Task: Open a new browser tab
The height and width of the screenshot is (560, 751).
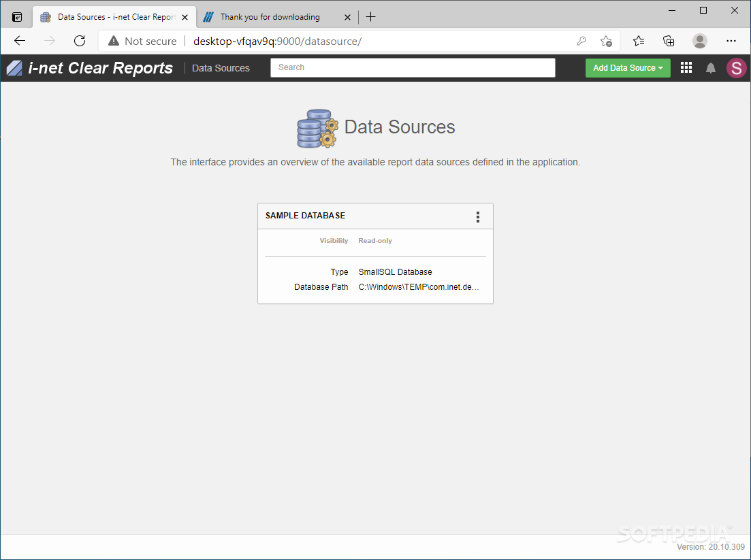Action: pos(370,17)
